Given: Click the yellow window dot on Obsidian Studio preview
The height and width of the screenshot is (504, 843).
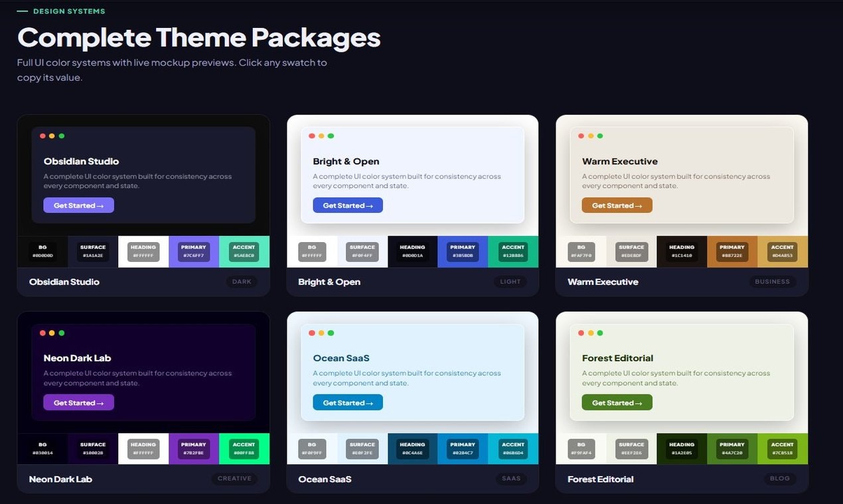Looking at the screenshot, I should 52,135.
